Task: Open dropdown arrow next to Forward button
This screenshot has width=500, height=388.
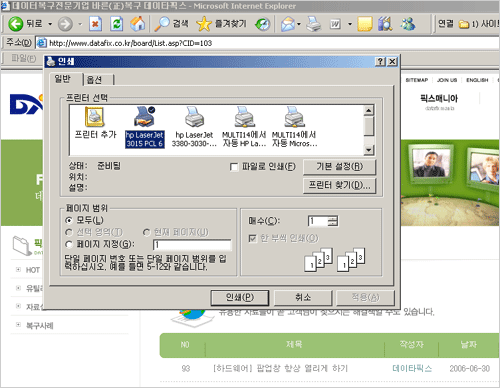Action: pos(80,24)
